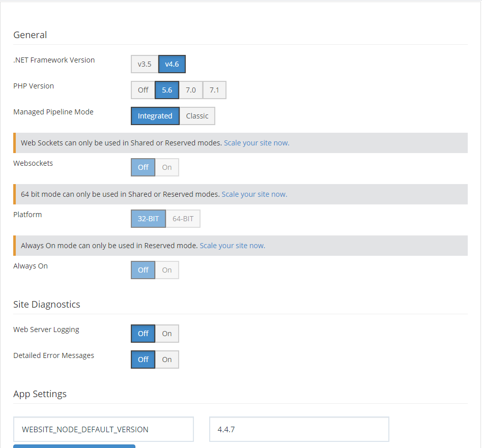Turn Web Server Logging off
This screenshot has width=482, height=448.
click(x=143, y=334)
